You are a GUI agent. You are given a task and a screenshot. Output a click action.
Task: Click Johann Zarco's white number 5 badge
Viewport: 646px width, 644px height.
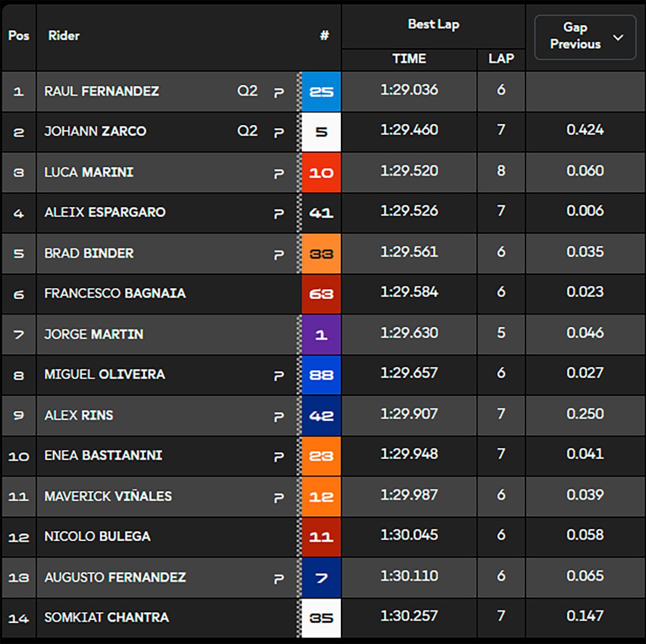click(321, 132)
